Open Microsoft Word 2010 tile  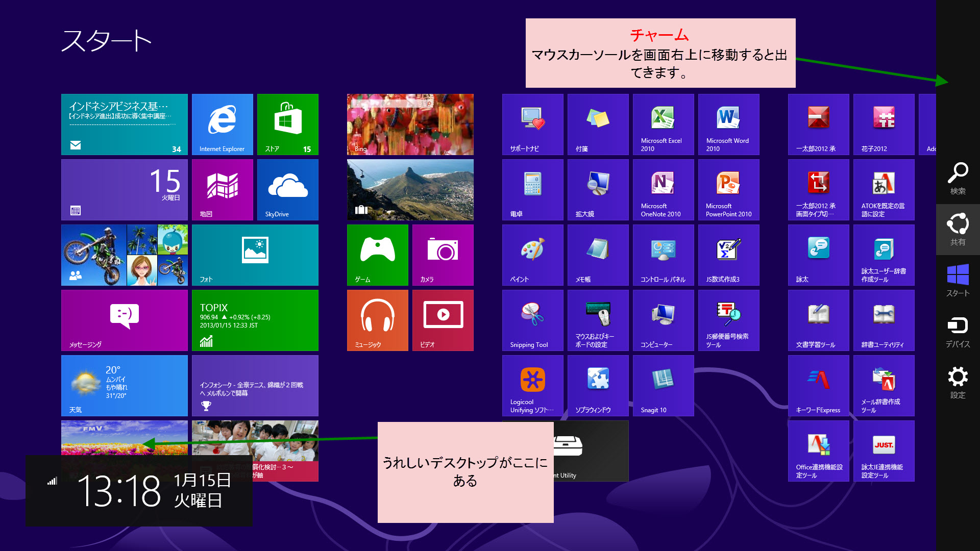pos(728,124)
